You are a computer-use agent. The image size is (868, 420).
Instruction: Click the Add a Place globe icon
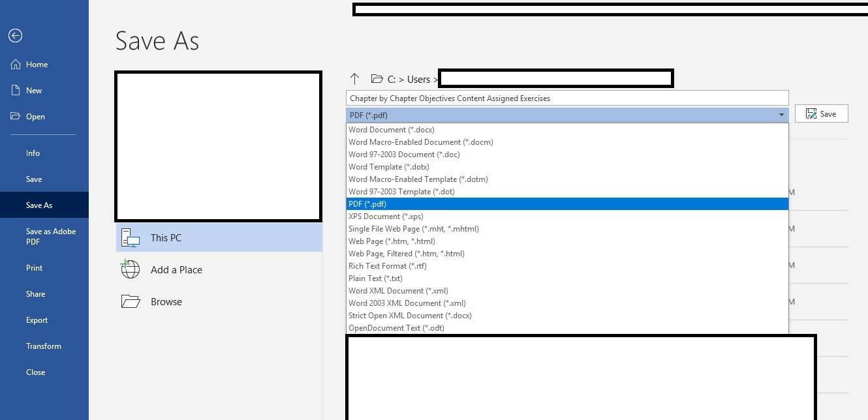[131, 269]
